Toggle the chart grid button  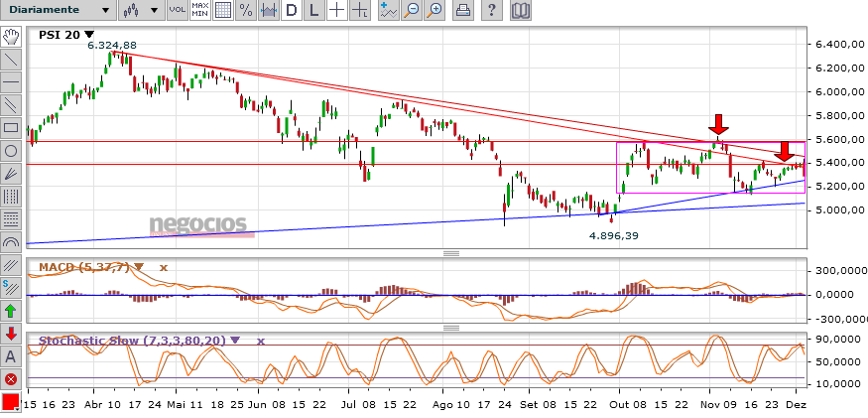[223, 9]
